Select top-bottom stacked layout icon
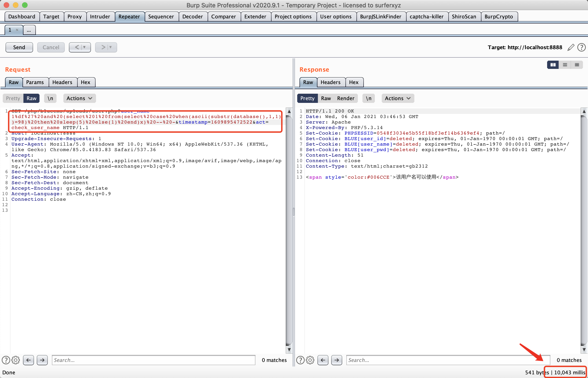The width and height of the screenshot is (588, 378). coord(565,65)
